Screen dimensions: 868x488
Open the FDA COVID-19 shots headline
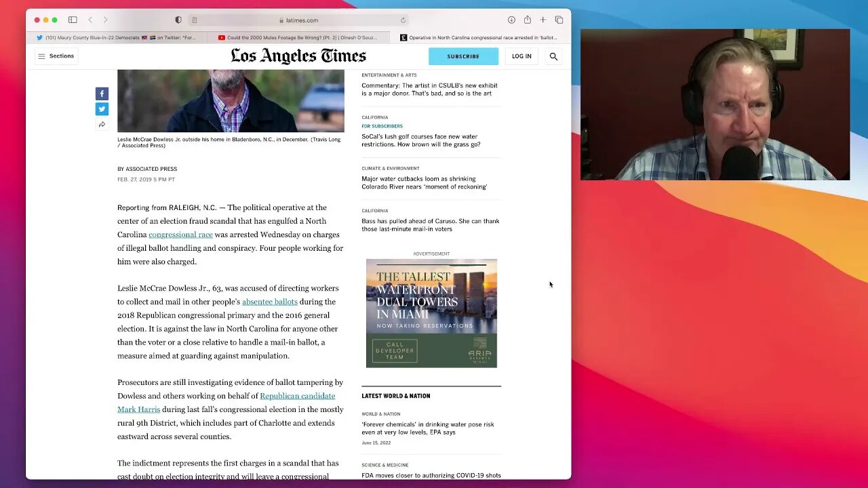(x=431, y=475)
